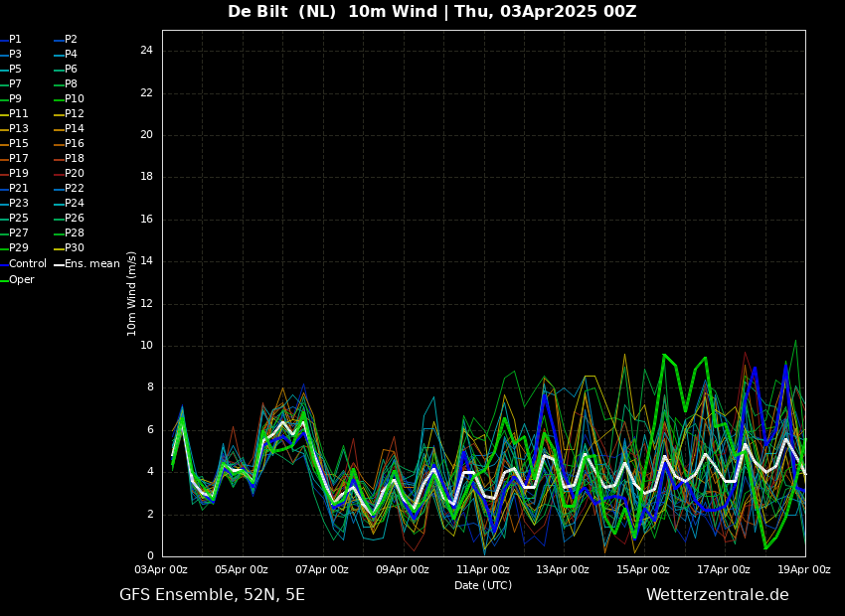This screenshot has width=845, height=616.
Task: Click the Ens. mean legend entry
Action: coord(92,264)
